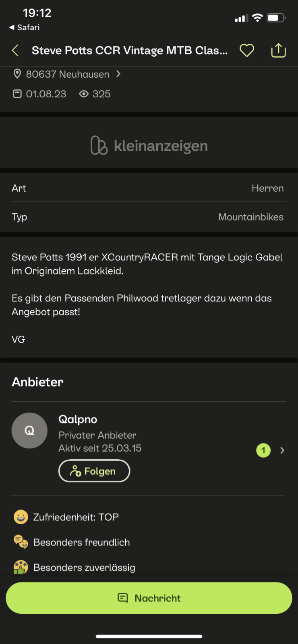This screenshot has width=298, height=644.
Task: Tap the Besonders zuverlässig thumbs-up icon
Action: pos(21,567)
